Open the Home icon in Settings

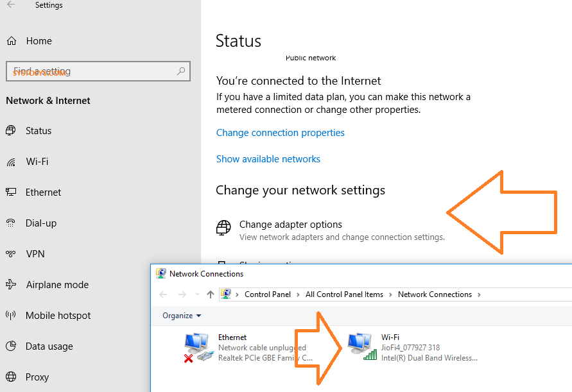coord(11,41)
